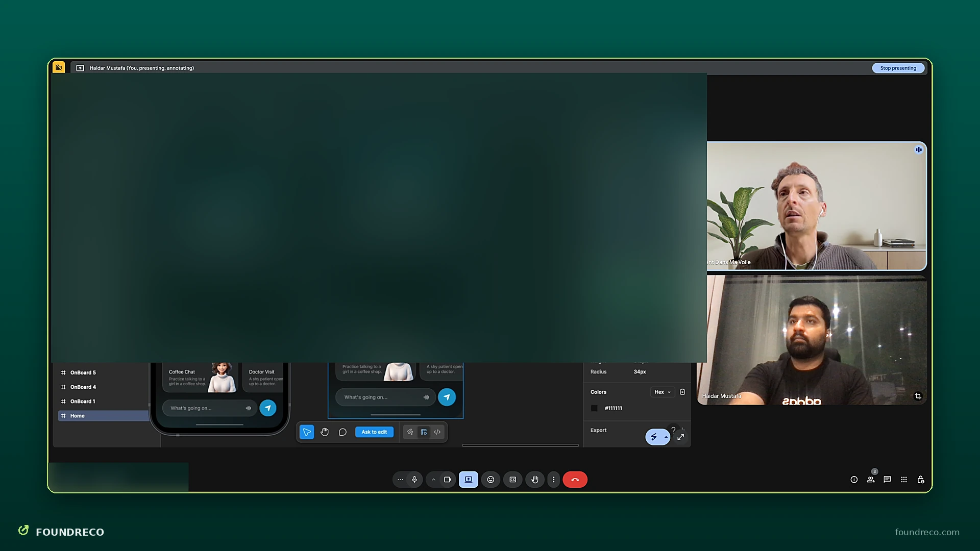Open chat with everyone icon

point(887,480)
